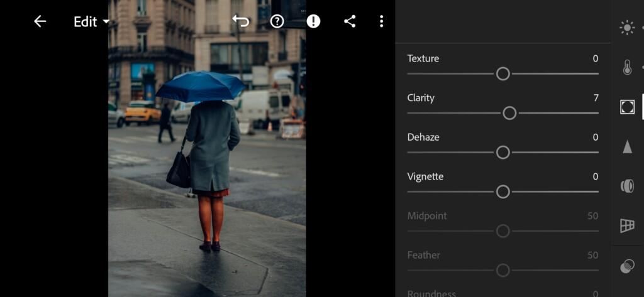644x297 pixels.
Task: Open the Detail triangle panel icon
Action: click(x=627, y=146)
